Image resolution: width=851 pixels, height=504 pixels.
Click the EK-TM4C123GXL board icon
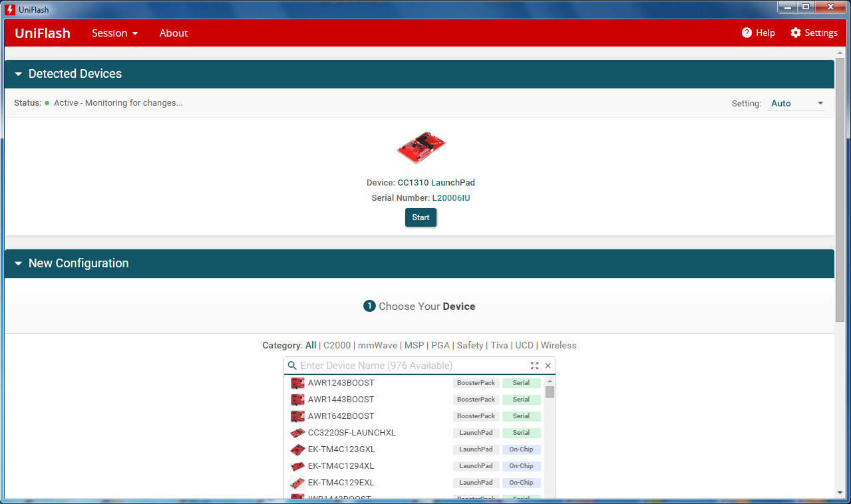tap(297, 449)
